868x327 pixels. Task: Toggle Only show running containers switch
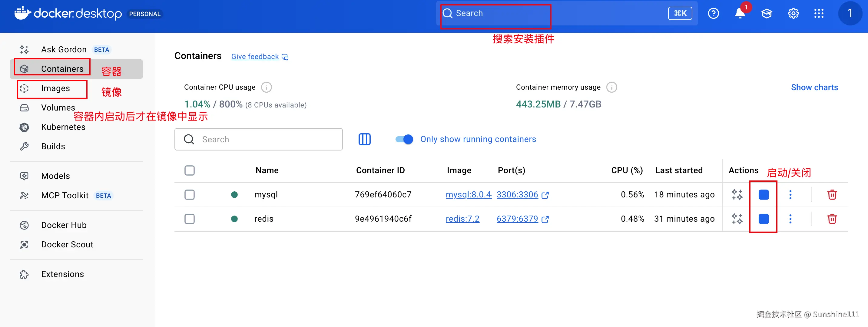[404, 139]
